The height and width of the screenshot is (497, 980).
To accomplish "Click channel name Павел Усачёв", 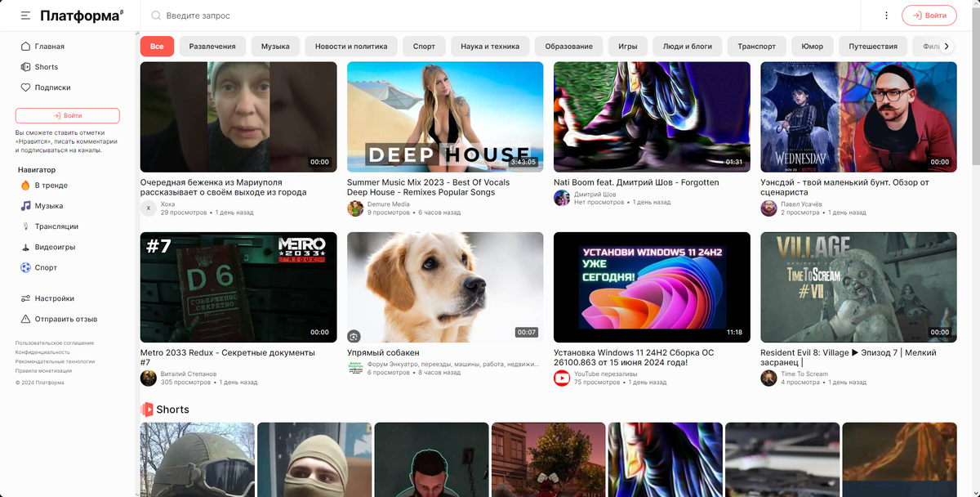I will pyautogui.click(x=801, y=204).
